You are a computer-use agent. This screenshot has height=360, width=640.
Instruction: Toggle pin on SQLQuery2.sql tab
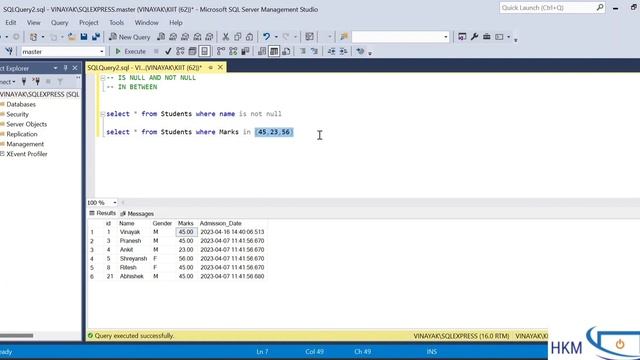pos(211,67)
